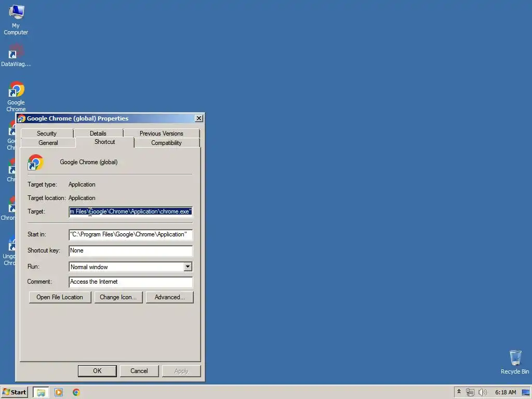Image resolution: width=532 pixels, height=399 pixels.
Task: Click the 6:18 AM clock
Action: 506,392
